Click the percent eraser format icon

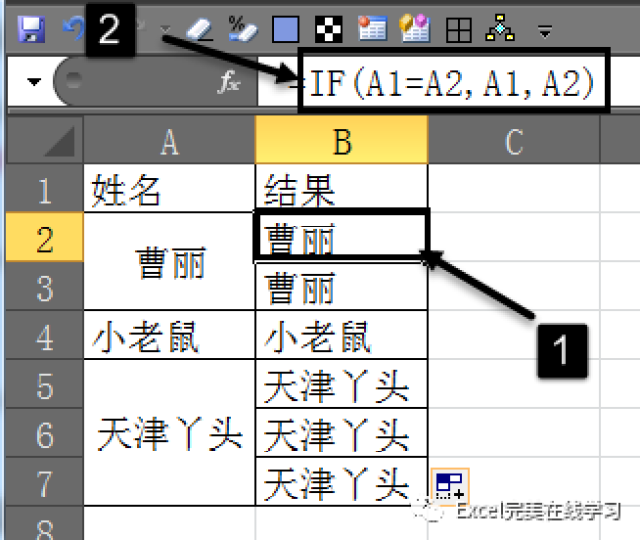click(x=243, y=29)
